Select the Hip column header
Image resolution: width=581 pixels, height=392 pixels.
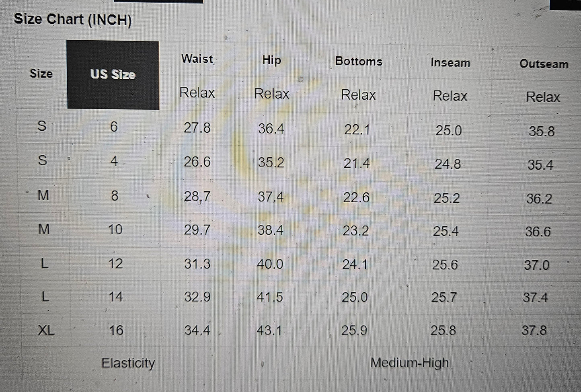(x=271, y=60)
